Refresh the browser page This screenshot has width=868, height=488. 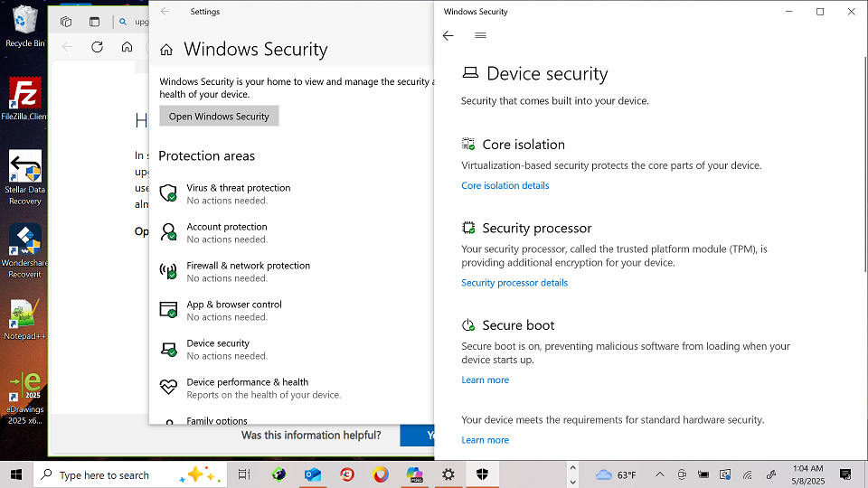[x=97, y=47]
